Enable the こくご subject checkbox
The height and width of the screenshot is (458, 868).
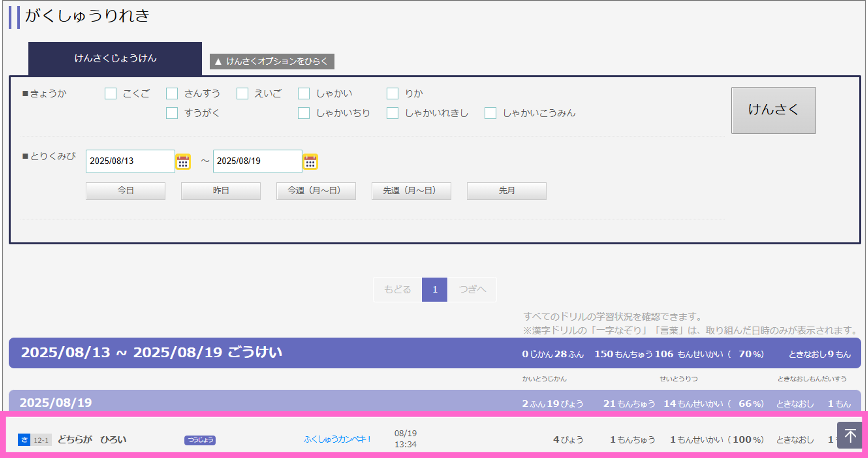coord(111,93)
